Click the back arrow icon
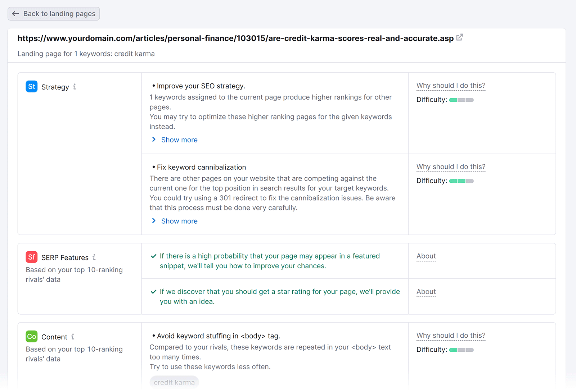Screen dimensions: 576x392 (x=15, y=14)
